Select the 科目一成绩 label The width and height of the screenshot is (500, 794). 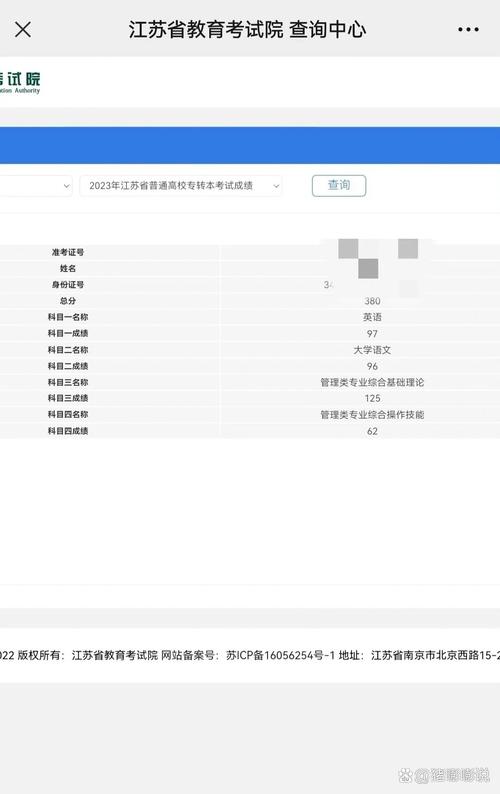pos(68,333)
